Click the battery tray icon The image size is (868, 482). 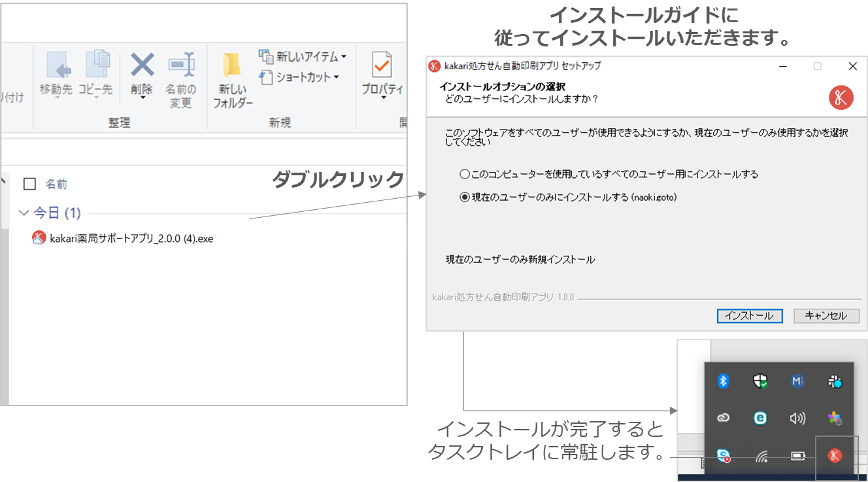(798, 456)
